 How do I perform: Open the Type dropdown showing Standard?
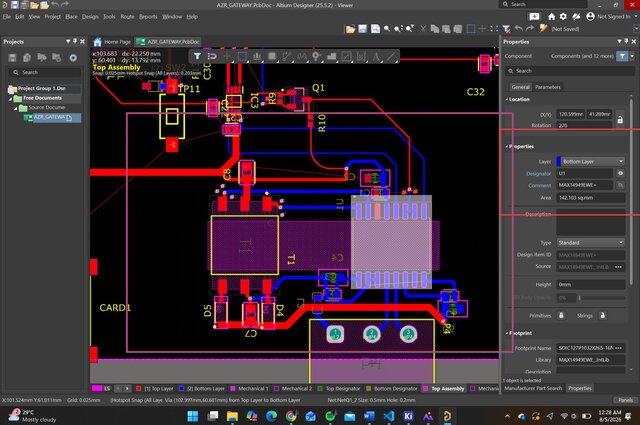point(591,243)
